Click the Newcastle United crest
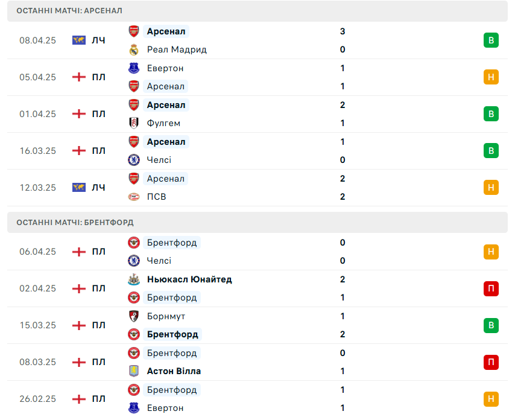The image size is (515, 420). pos(134,279)
